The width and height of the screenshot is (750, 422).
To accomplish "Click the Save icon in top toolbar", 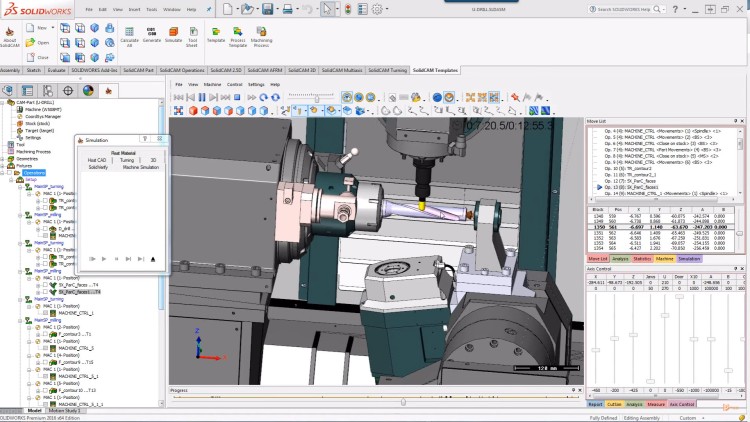I will click(x=267, y=9).
